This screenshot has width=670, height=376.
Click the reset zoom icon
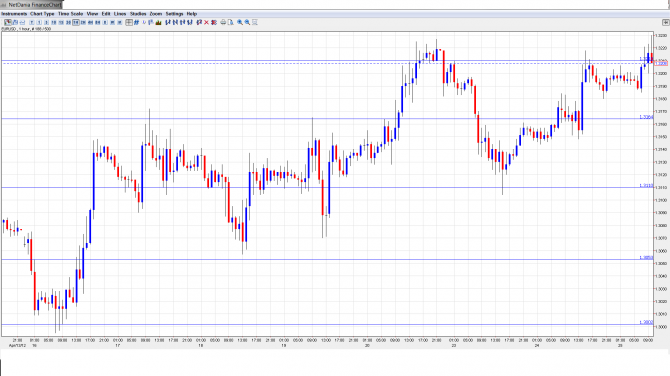pyautogui.click(x=255, y=22)
